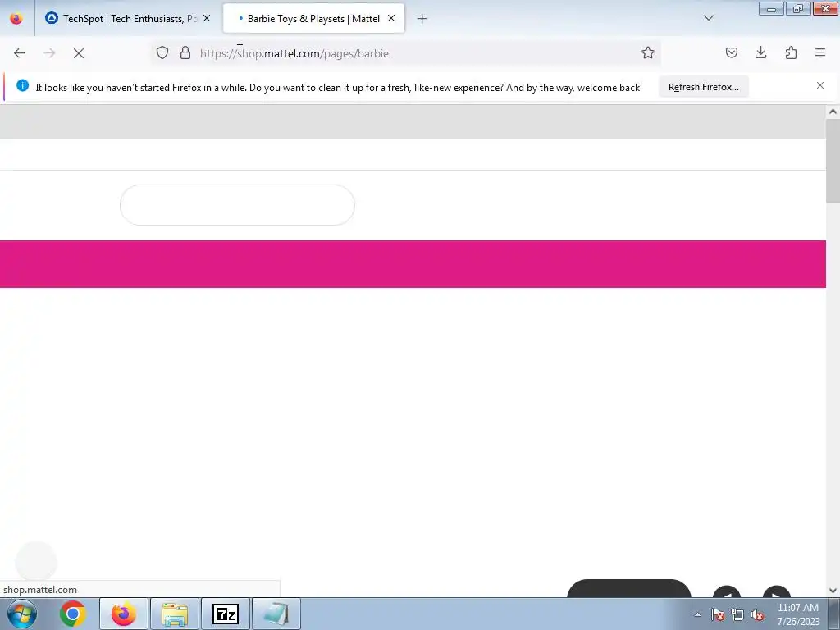The height and width of the screenshot is (630, 840).
Task: Switch to the TechSpot tab
Action: tap(129, 19)
